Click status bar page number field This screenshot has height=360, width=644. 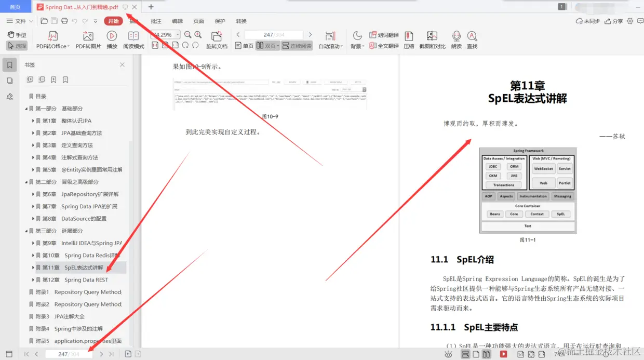tap(69, 354)
